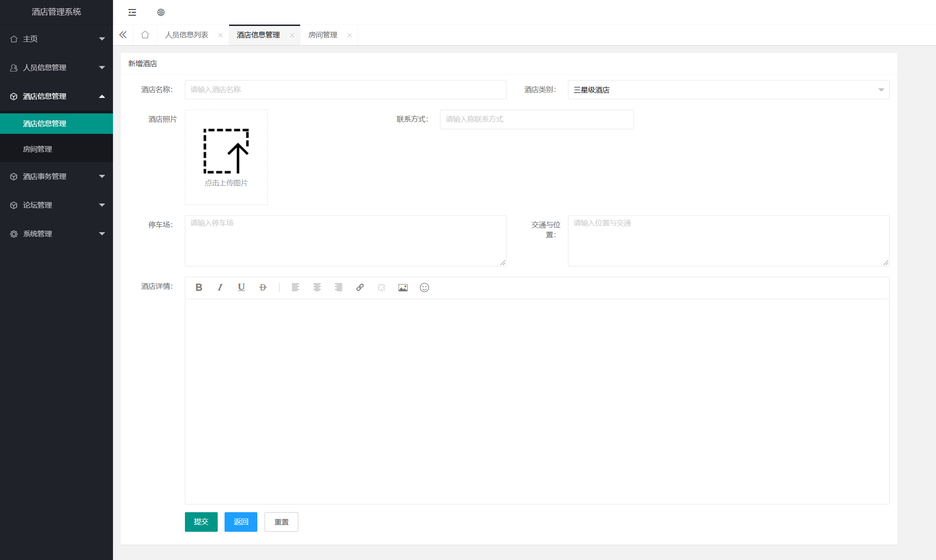
Task: Switch to the 人员信息列表 tab
Action: point(187,35)
